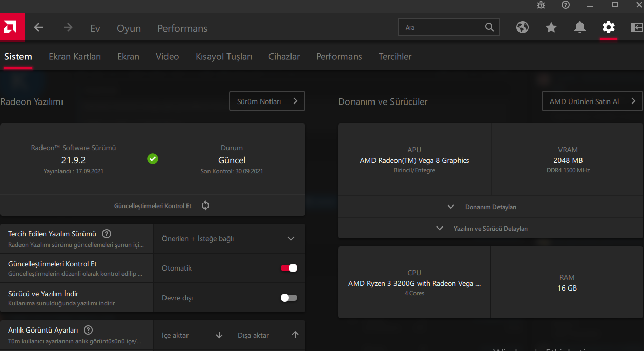Click the Sürüm Notları button
The width and height of the screenshot is (644, 351).
tap(267, 101)
